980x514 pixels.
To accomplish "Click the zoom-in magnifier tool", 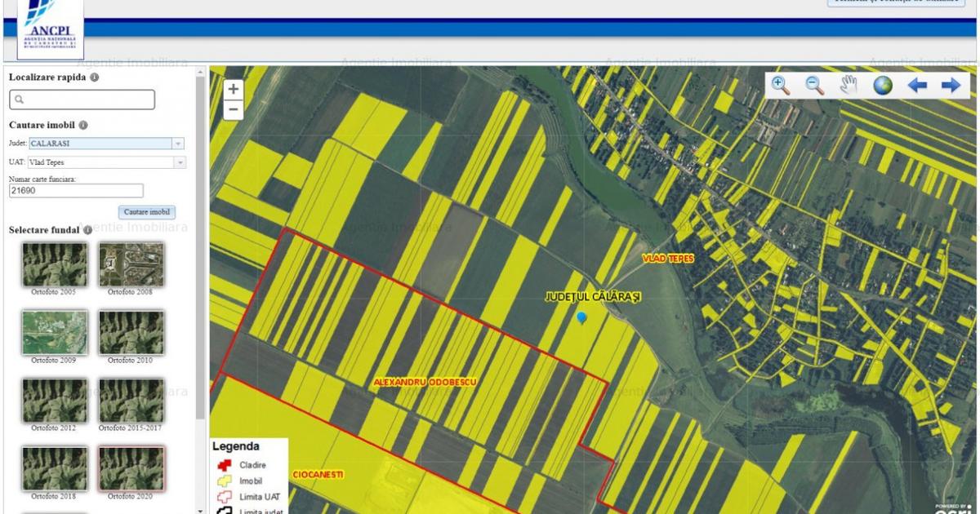I will point(781,86).
